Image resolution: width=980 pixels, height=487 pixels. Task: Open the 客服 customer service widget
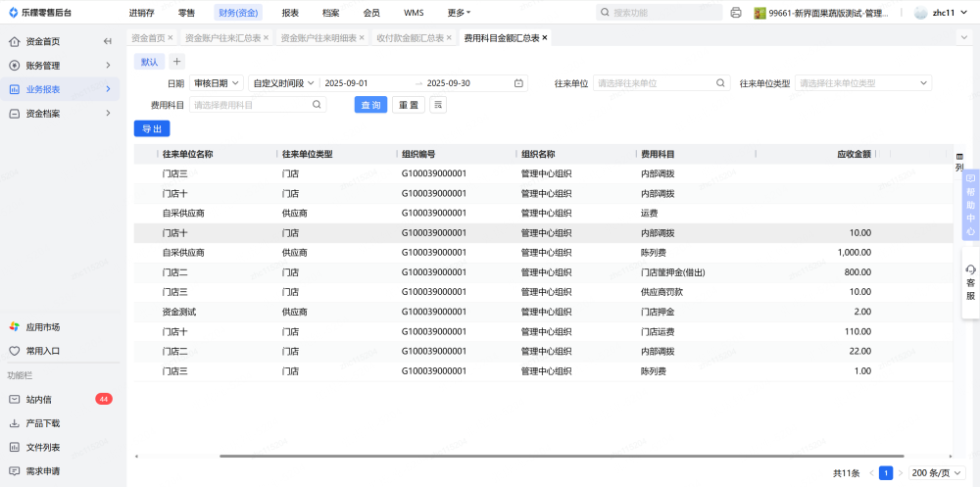click(970, 282)
